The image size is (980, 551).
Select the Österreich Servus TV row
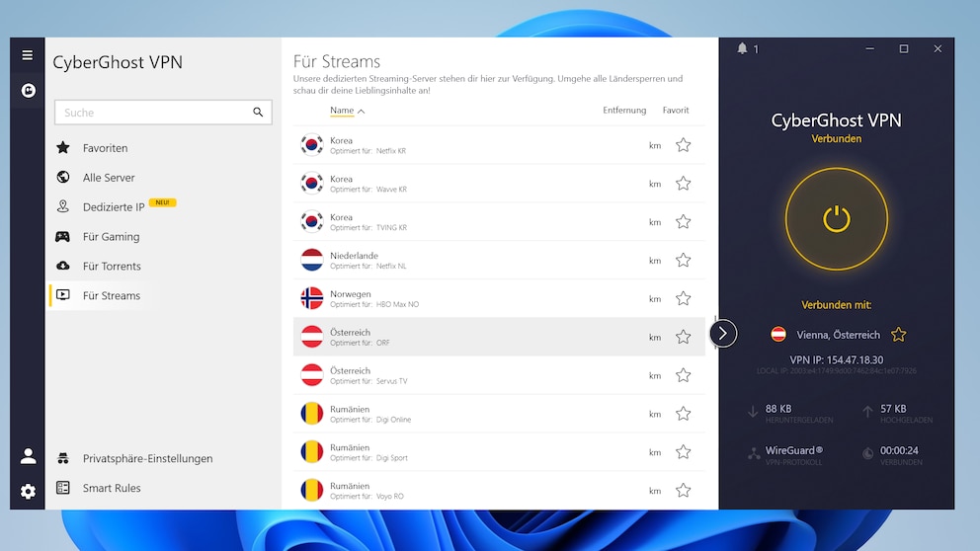point(499,375)
